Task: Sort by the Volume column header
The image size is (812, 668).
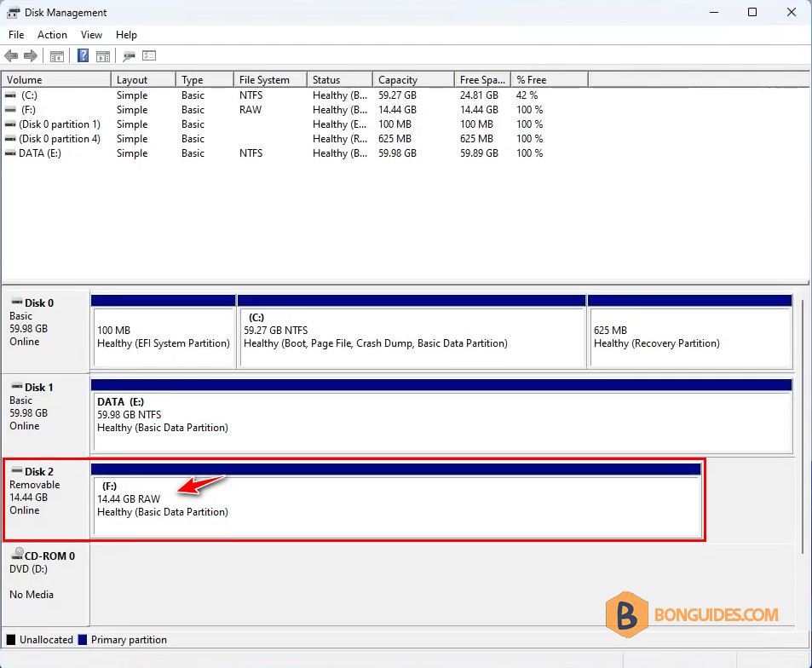Action: pyautogui.click(x=56, y=80)
